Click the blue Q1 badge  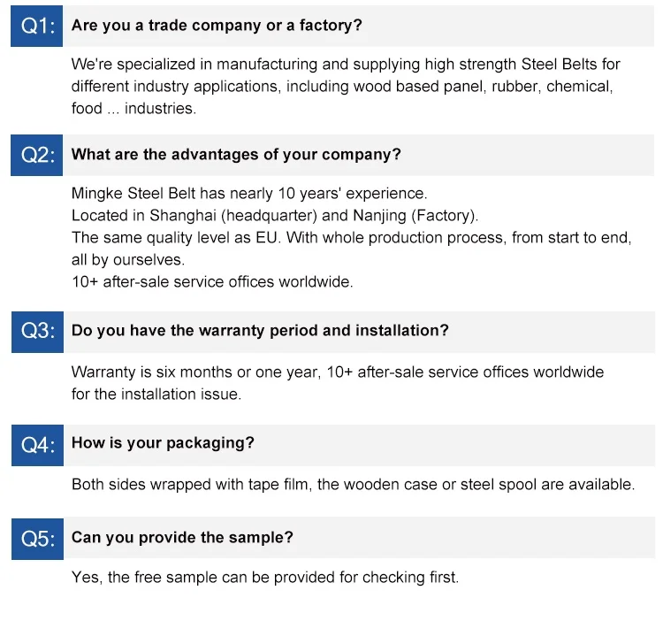click(x=38, y=27)
